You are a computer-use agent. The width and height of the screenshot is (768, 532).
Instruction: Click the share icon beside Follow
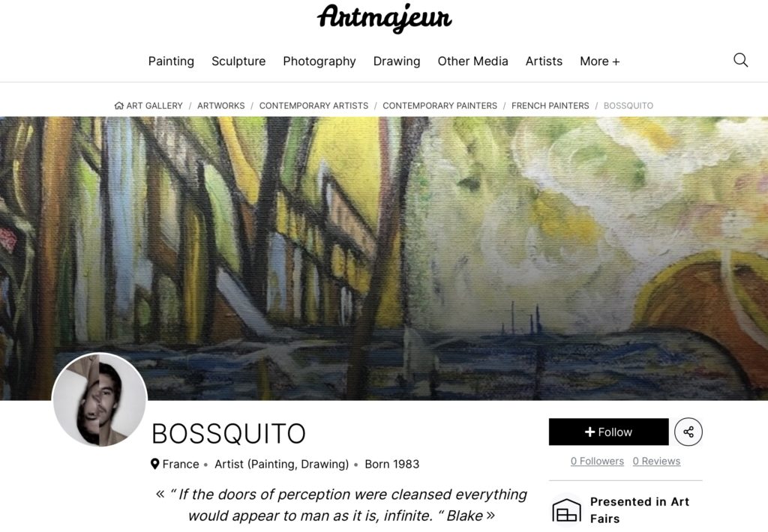(688, 432)
